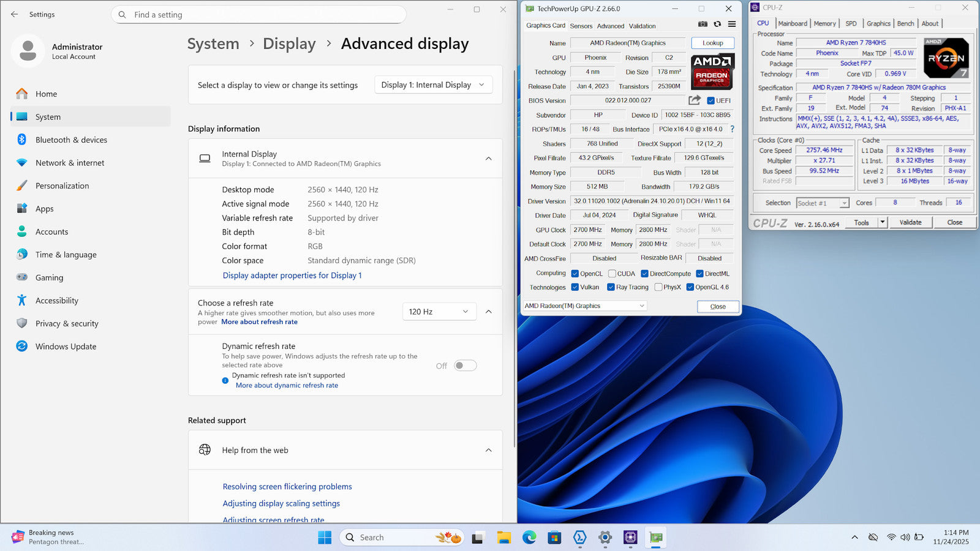Viewport: 980px width, 551px height.
Task: Open Windows Update in Settings sidebar
Action: pos(66,347)
